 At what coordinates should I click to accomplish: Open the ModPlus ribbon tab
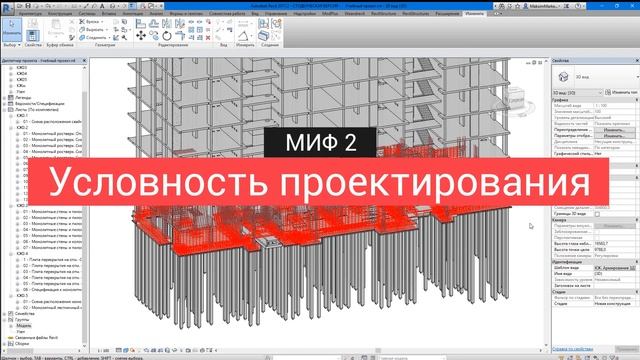click(330, 13)
